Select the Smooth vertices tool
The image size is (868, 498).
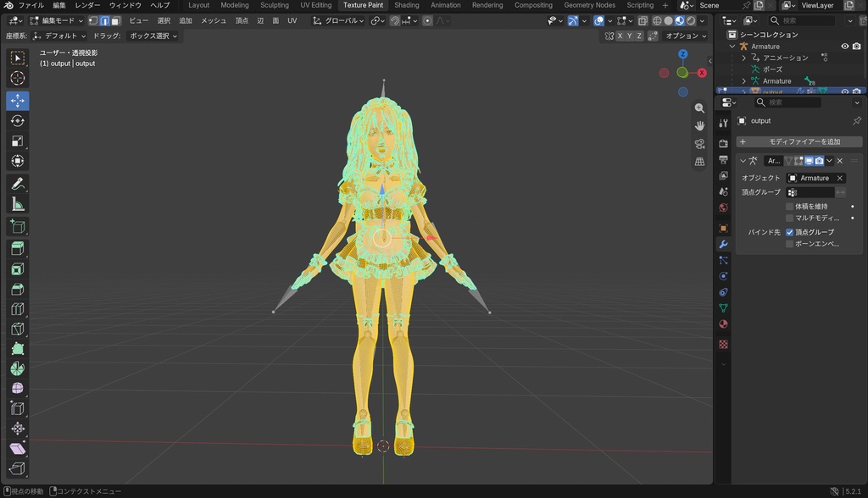18,389
